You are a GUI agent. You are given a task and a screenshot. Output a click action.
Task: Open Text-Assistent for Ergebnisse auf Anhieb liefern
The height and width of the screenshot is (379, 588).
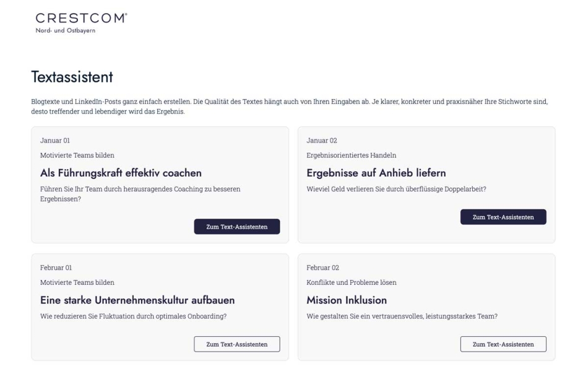(x=503, y=217)
